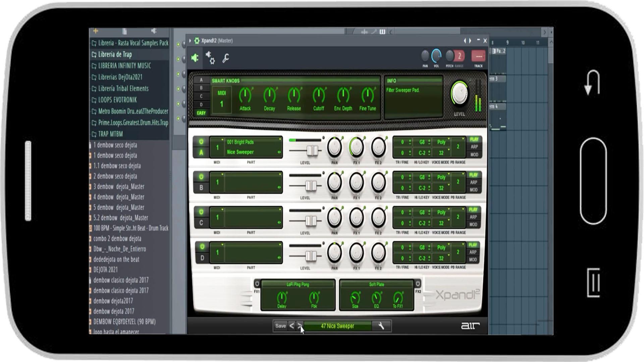
Task: Select Smart Knobs part A tab
Action: (201, 80)
